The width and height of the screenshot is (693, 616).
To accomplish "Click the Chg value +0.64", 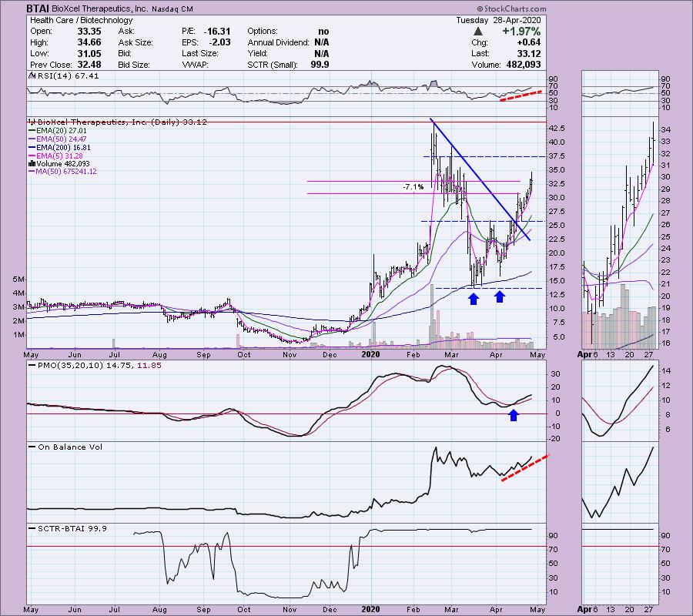I will click(528, 42).
